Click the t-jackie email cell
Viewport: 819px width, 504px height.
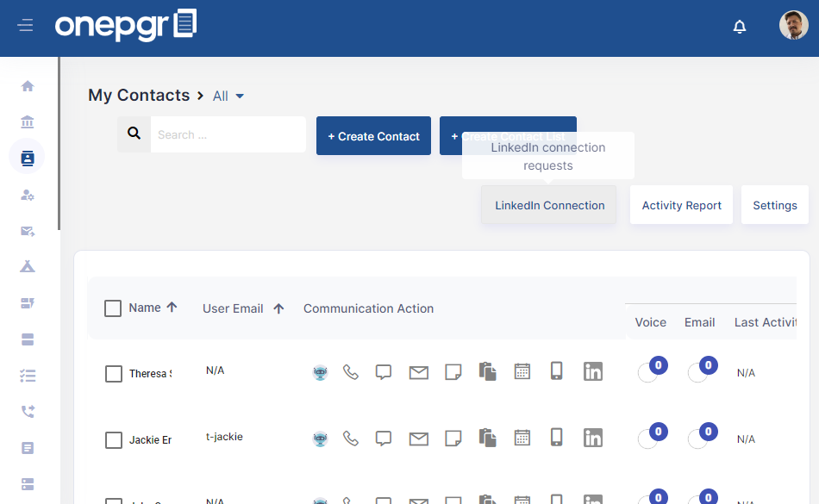[224, 436]
